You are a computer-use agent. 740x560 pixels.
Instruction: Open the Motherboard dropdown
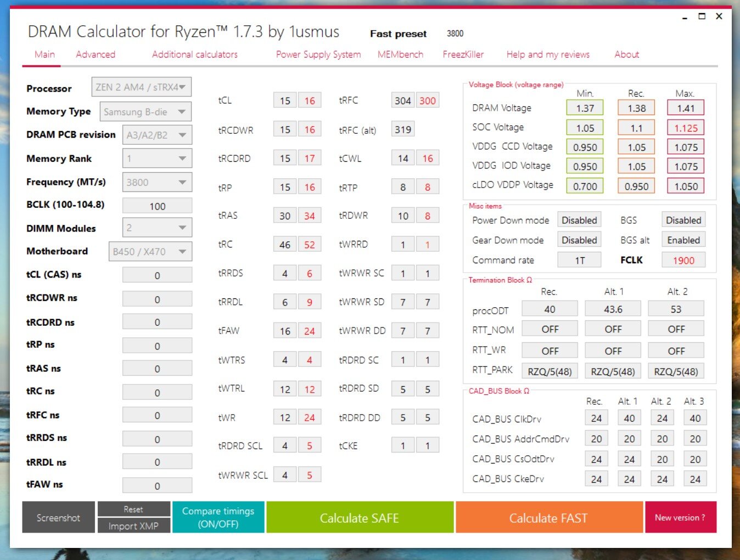coord(150,252)
